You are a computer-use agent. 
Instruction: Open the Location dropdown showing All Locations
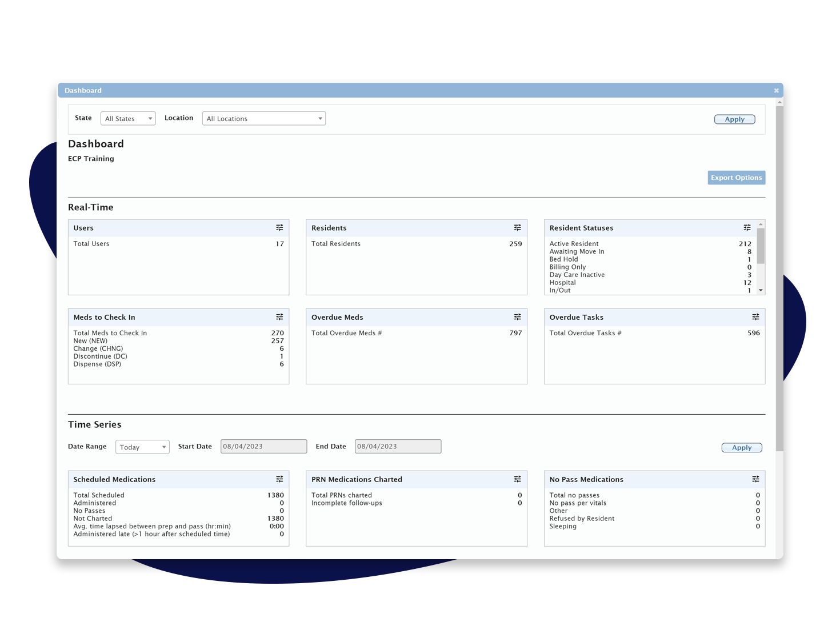click(x=263, y=118)
